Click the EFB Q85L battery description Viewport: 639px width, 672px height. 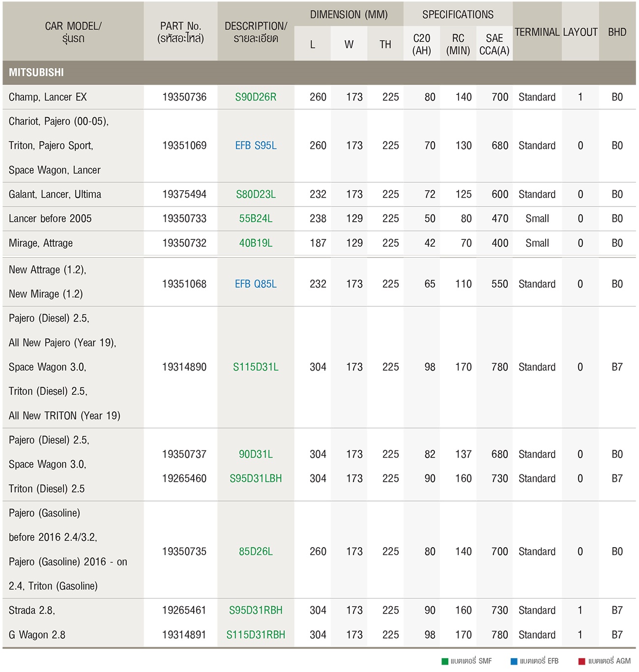click(256, 284)
